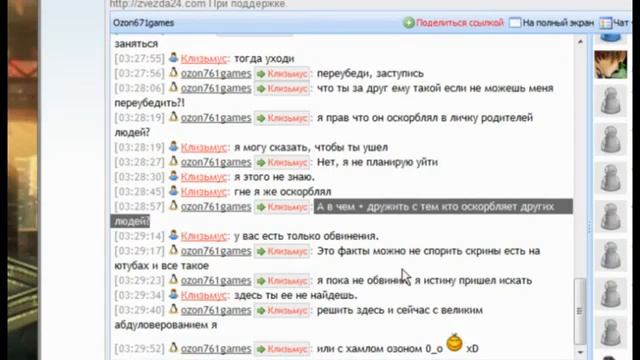Click Клизьмус reply tag at 03:29:40
Viewport: 640px width, 360px height.
click(x=282, y=311)
